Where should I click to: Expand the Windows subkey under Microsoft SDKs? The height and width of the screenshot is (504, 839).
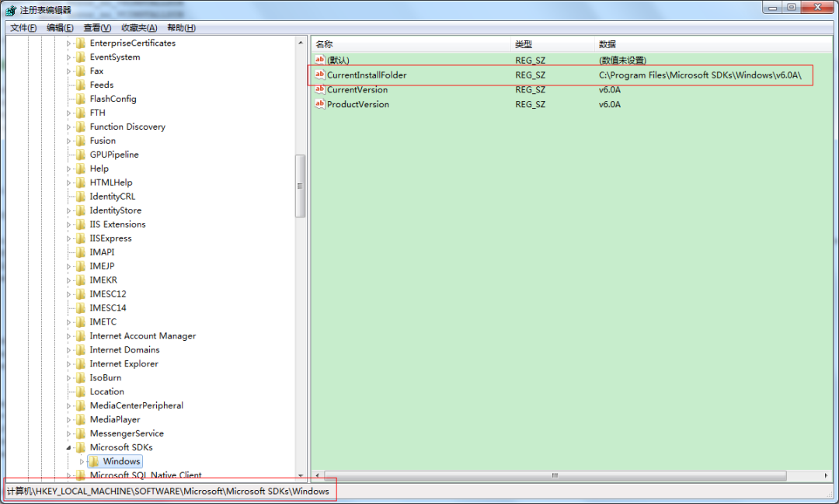(x=82, y=461)
